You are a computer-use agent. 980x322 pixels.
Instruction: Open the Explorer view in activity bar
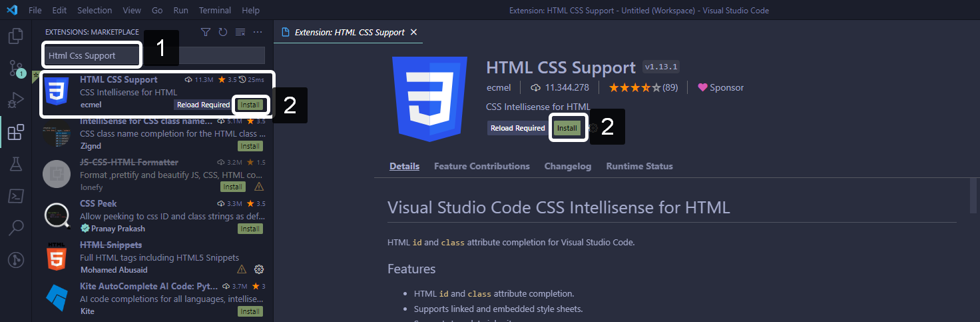pos(15,36)
